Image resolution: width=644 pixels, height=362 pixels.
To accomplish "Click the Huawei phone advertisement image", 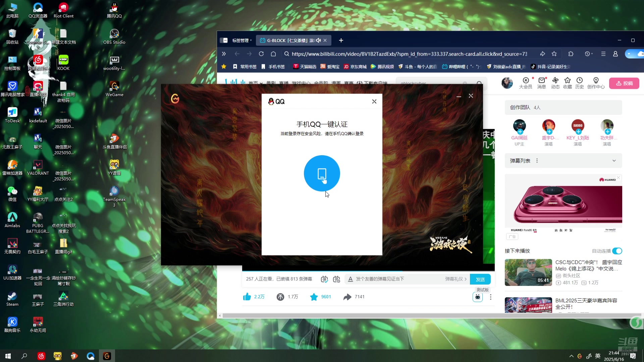I will tap(563, 203).
